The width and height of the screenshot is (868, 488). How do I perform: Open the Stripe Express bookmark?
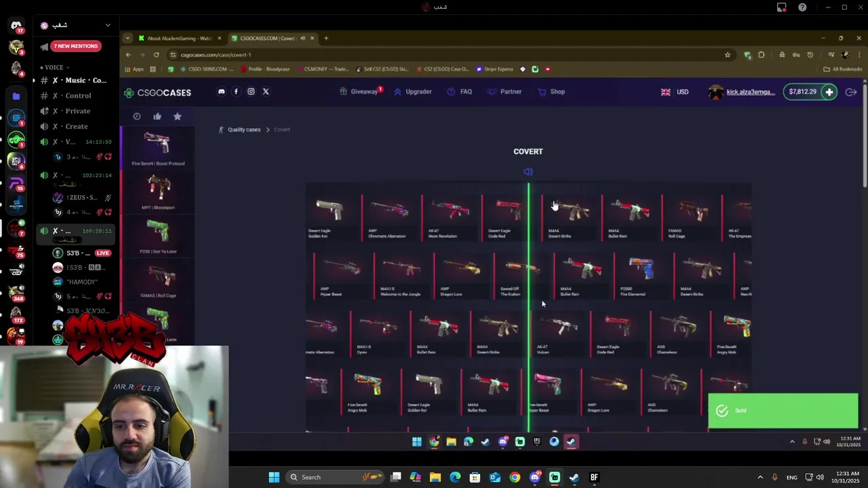tap(495, 69)
